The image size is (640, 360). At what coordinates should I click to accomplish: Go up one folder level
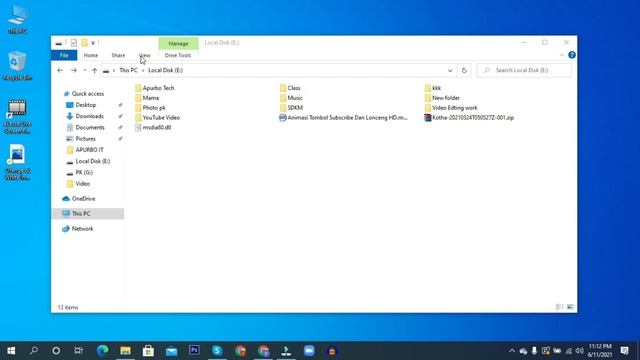[94, 70]
